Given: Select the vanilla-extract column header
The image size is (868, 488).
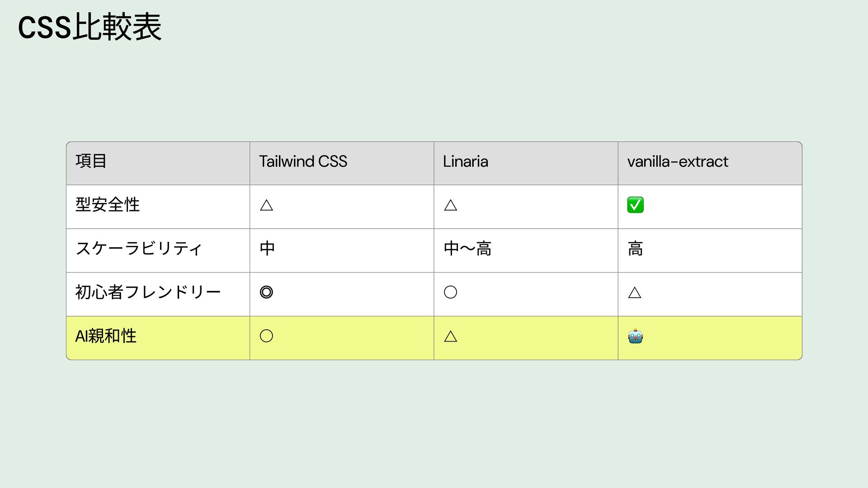Looking at the screenshot, I should 677,162.
